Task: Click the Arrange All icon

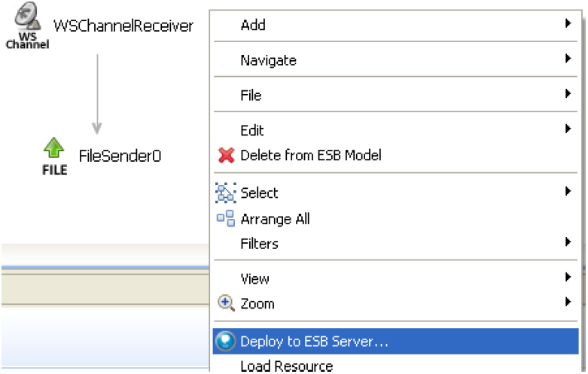Action: [226, 219]
